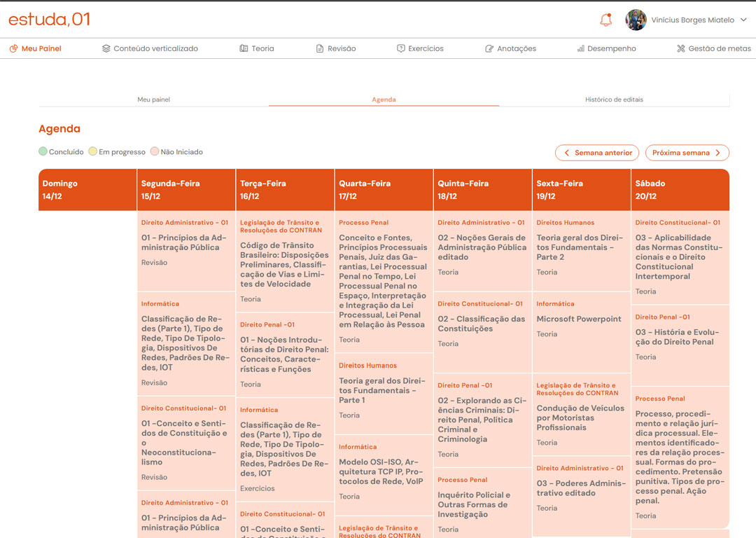Open the notifications bell icon
Image resolution: width=756 pixels, height=538 pixels.
(606, 20)
